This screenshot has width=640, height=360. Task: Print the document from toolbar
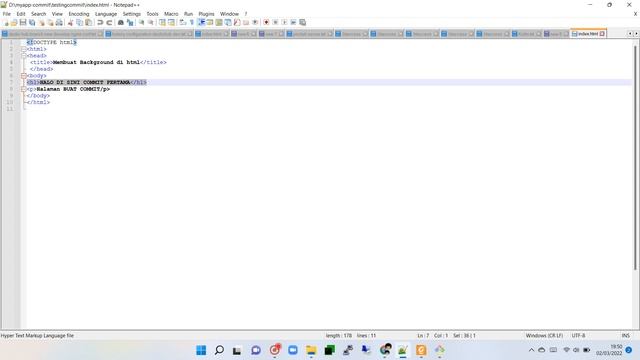[59, 22]
